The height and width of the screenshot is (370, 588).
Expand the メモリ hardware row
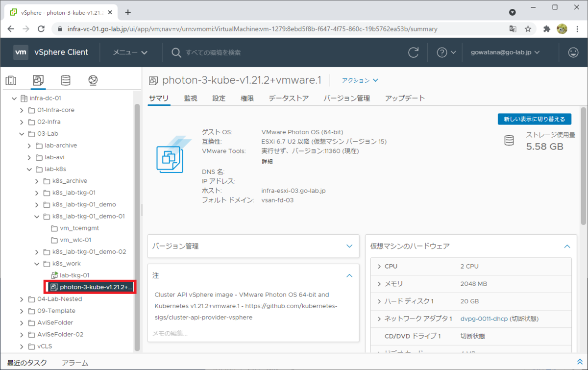click(x=379, y=283)
